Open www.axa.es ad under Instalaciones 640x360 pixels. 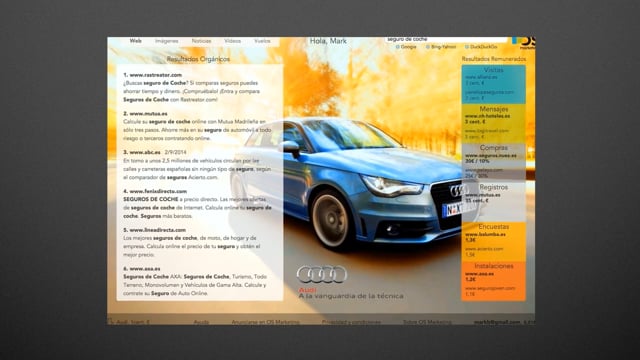click(x=480, y=274)
